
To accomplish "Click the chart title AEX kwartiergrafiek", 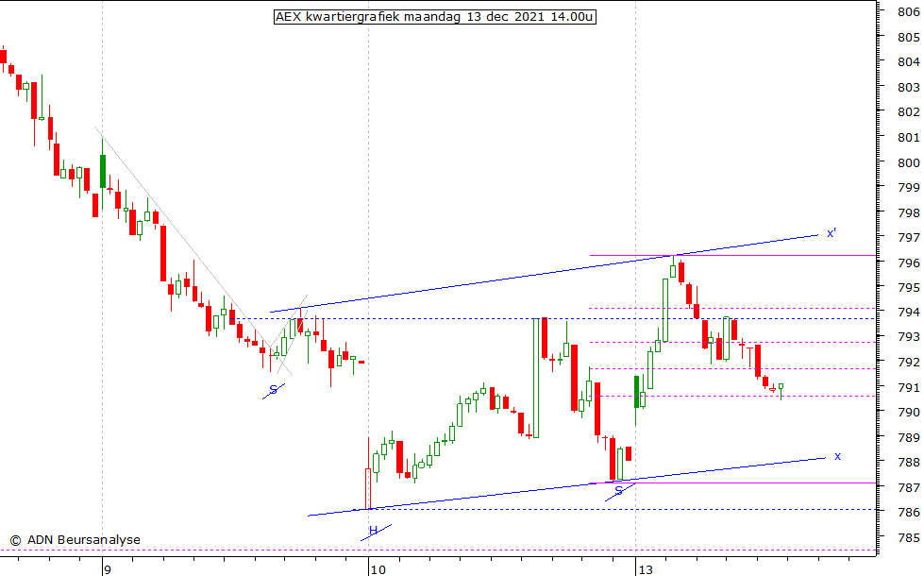I will (x=435, y=16).
